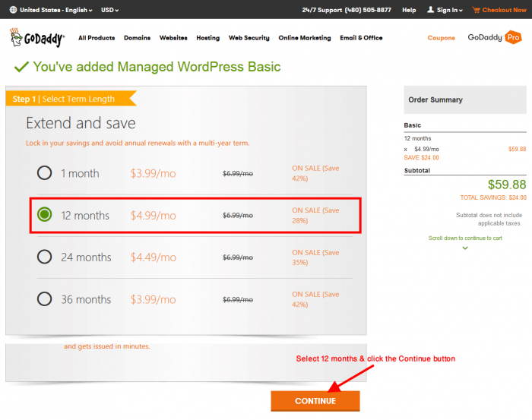Click the Extend and save heading
The width and height of the screenshot is (532, 420).
point(81,123)
